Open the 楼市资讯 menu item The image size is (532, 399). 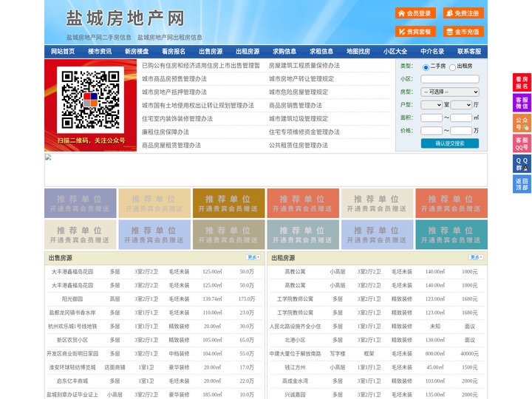coord(100,52)
